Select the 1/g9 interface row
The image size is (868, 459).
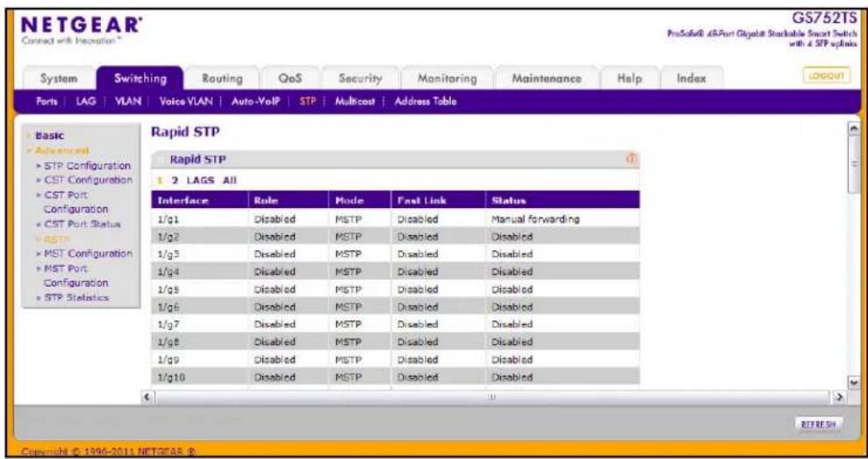(395, 359)
